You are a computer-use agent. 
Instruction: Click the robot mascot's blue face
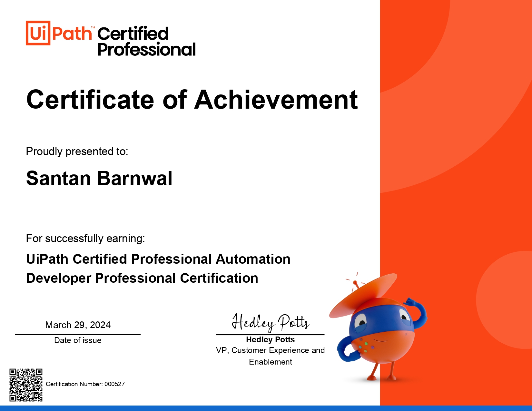pos(380,318)
